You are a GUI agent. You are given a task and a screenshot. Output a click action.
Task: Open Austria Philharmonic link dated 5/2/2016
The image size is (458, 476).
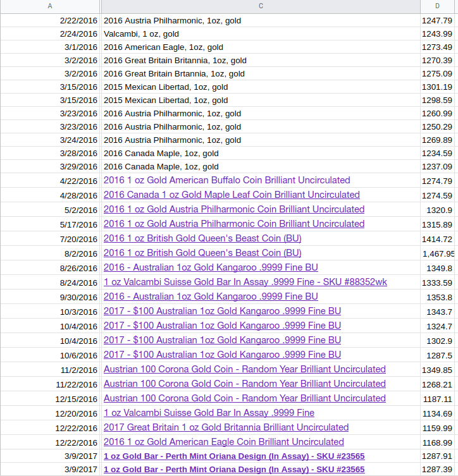point(233,210)
